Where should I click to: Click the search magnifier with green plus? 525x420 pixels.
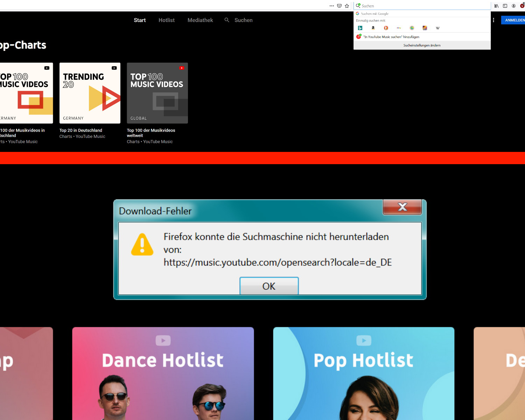coord(358,6)
